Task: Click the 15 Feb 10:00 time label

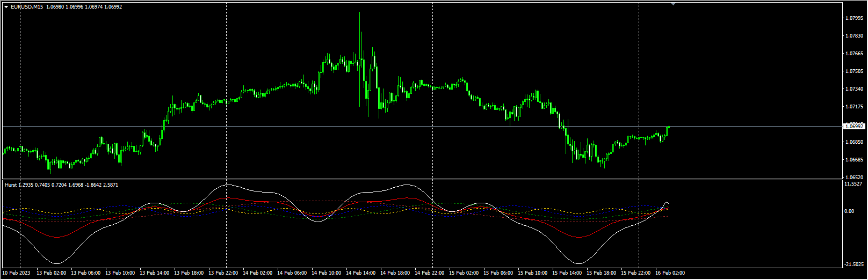Action: [x=533, y=273]
